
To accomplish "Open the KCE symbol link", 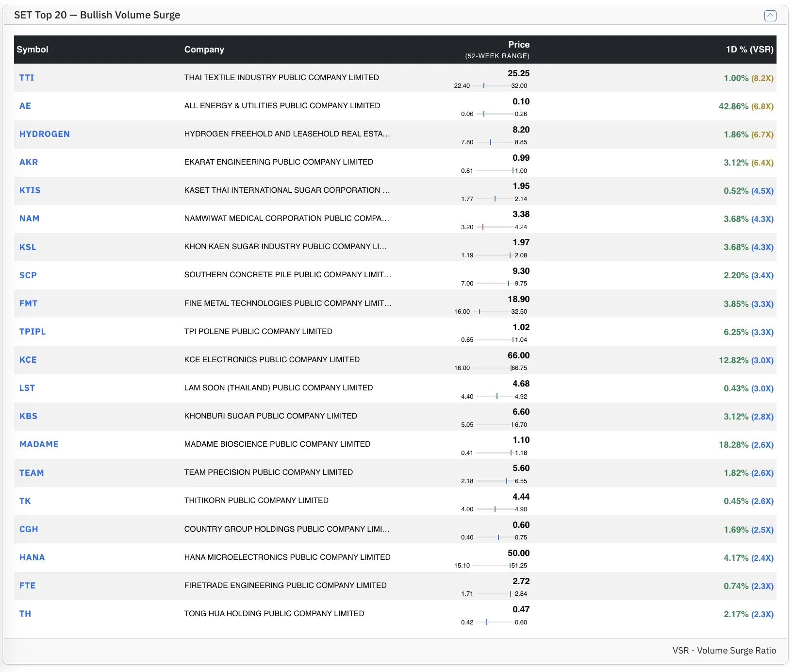I will coord(28,360).
